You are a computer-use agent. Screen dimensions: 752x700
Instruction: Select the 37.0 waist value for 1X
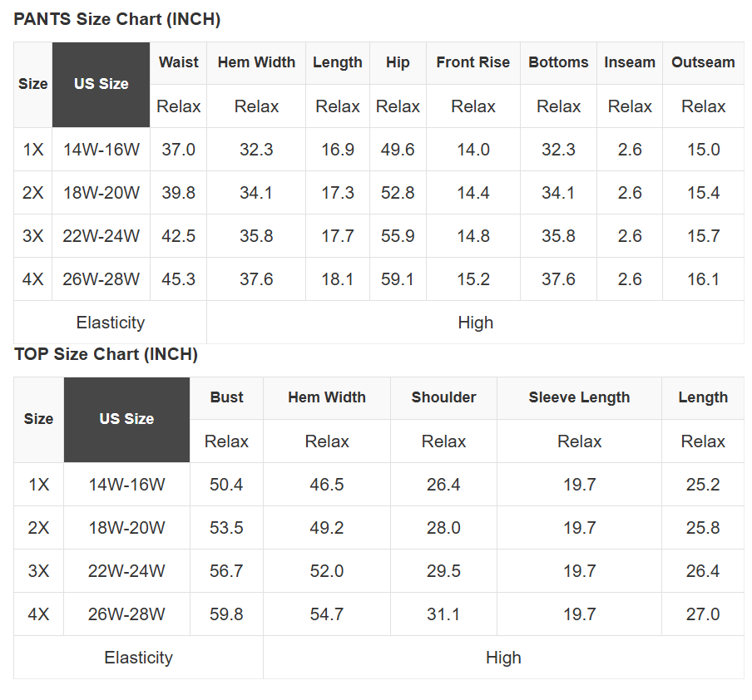179,150
